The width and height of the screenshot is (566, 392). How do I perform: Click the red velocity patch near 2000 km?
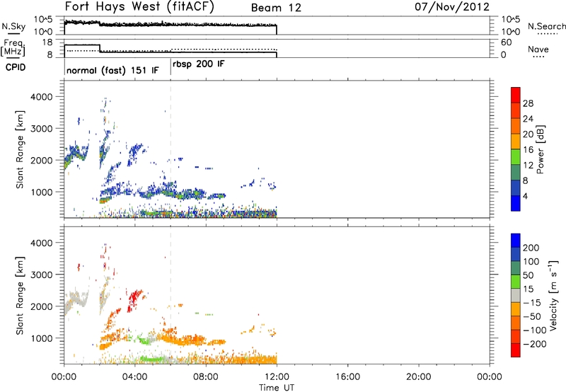(134, 299)
